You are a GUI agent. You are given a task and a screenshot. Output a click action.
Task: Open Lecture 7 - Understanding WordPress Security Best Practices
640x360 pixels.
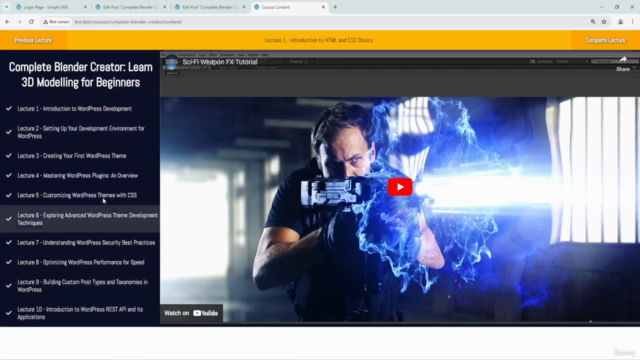(x=86, y=243)
